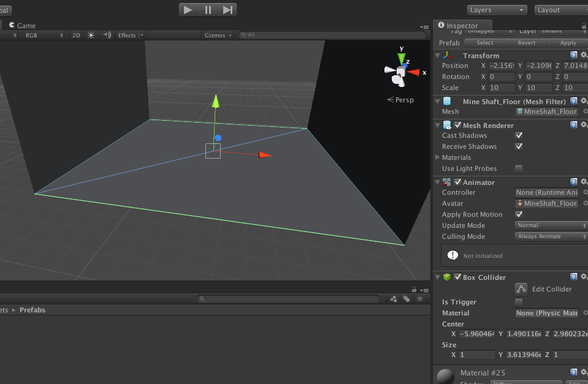This screenshot has height=384, width=588.
Task: Click the Edit Collider button
Action: tap(521, 289)
